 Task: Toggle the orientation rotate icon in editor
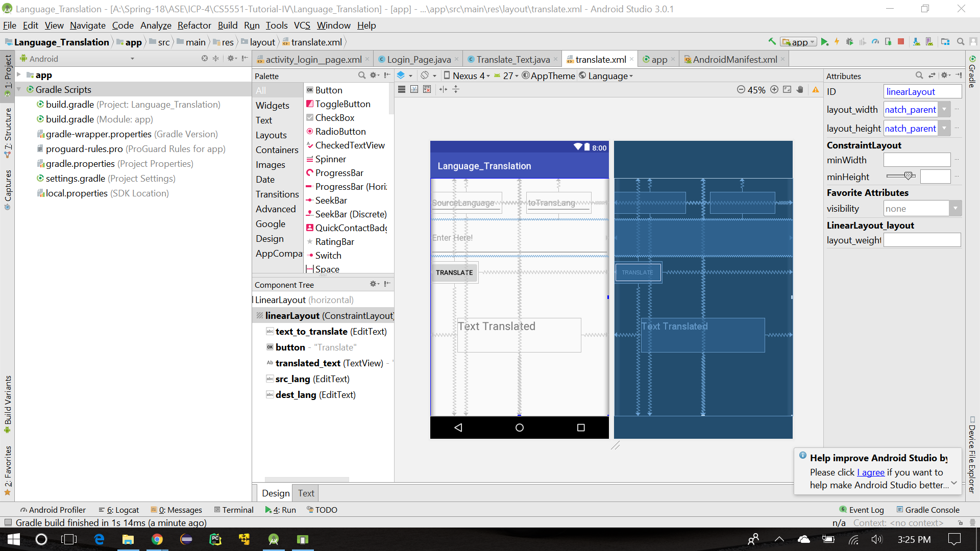425,76
